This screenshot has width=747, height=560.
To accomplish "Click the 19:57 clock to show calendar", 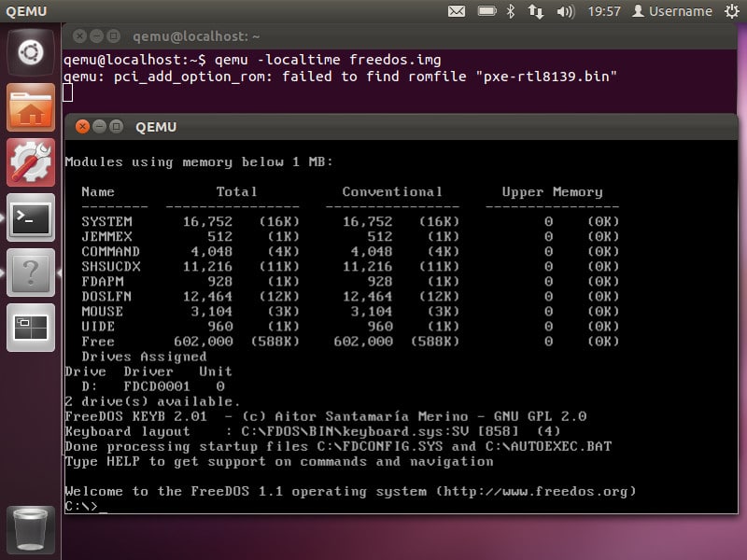I will 604,11.
